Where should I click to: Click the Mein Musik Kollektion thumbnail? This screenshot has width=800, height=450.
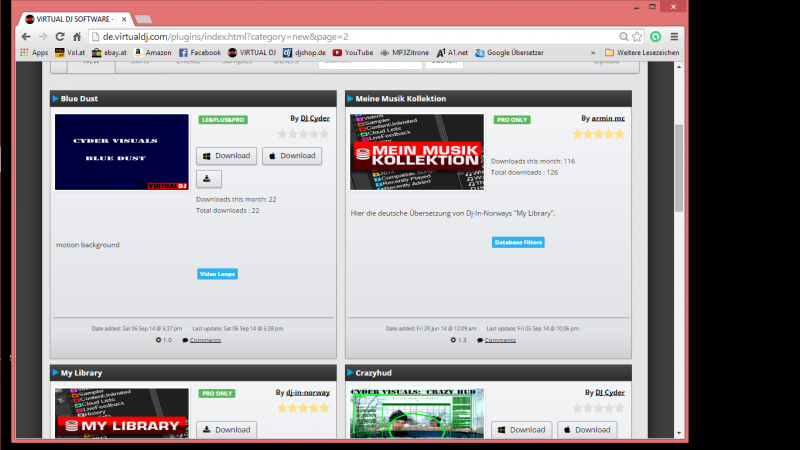tap(417, 152)
